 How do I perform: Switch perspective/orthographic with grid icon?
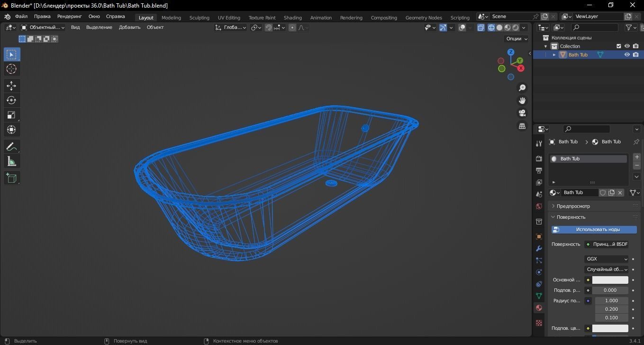coord(522,126)
